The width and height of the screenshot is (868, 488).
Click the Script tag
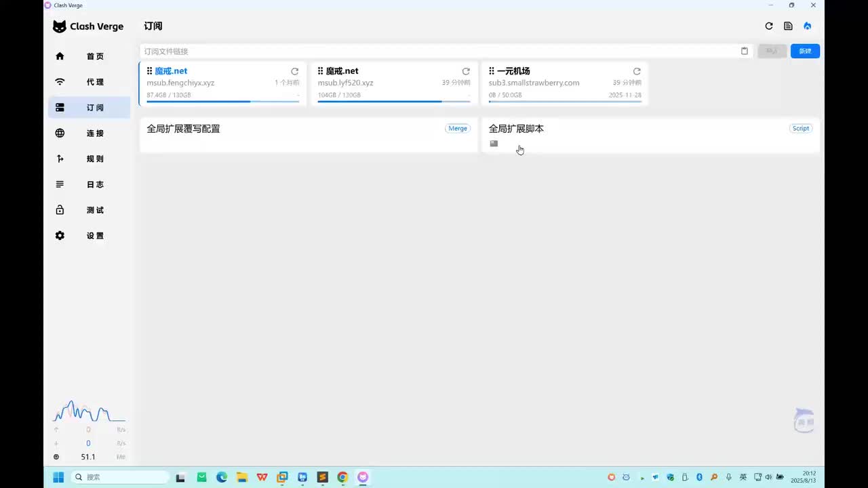click(x=801, y=128)
